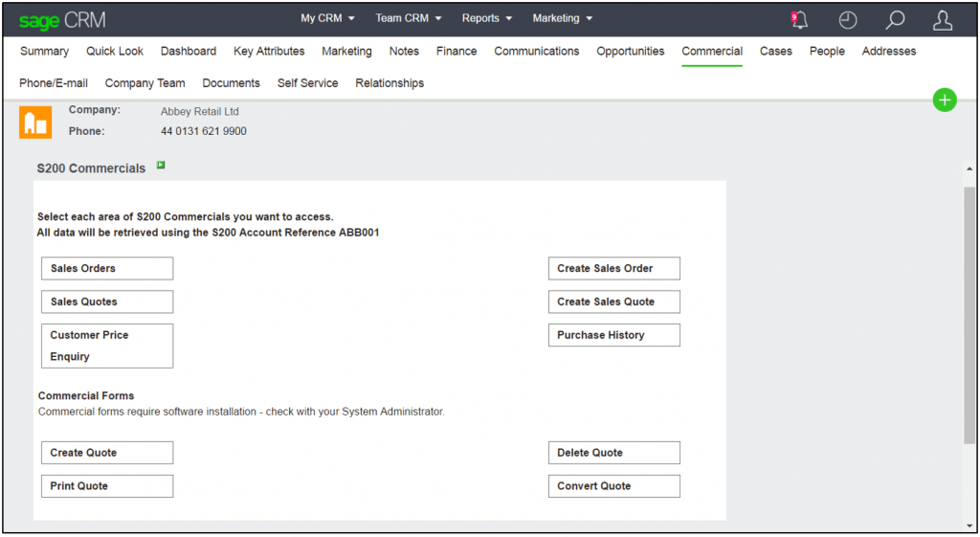Viewport: 980px width, 537px height.
Task: Open the Key Attributes tab
Action: tap(269, 52)
